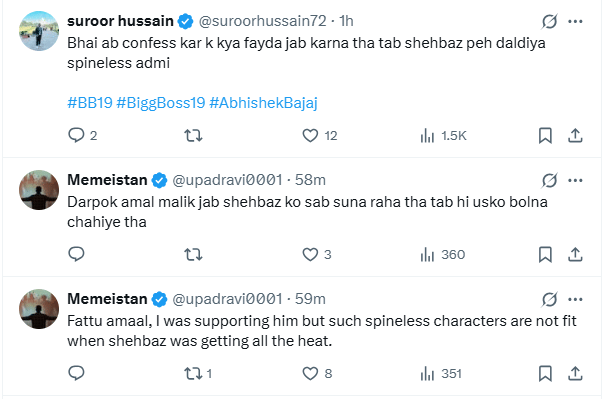Reply to suroor hussain's tweet

coord(76,135)
